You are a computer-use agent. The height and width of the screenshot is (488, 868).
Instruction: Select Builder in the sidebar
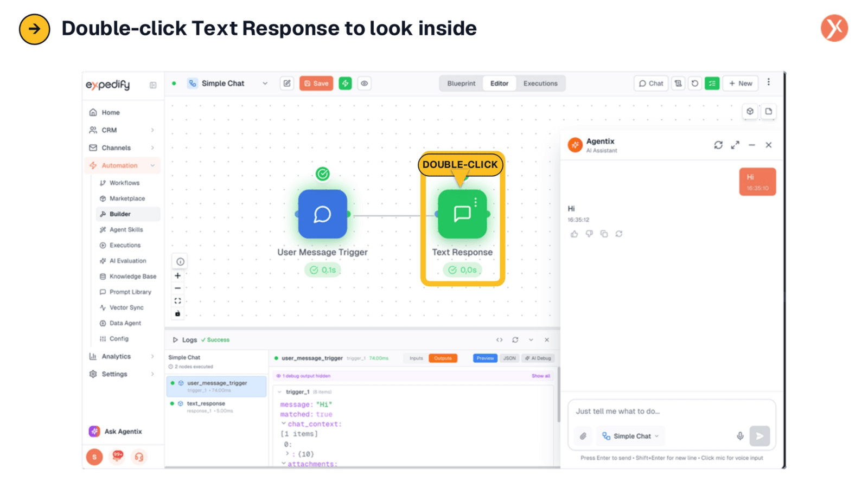click(128, 214)
